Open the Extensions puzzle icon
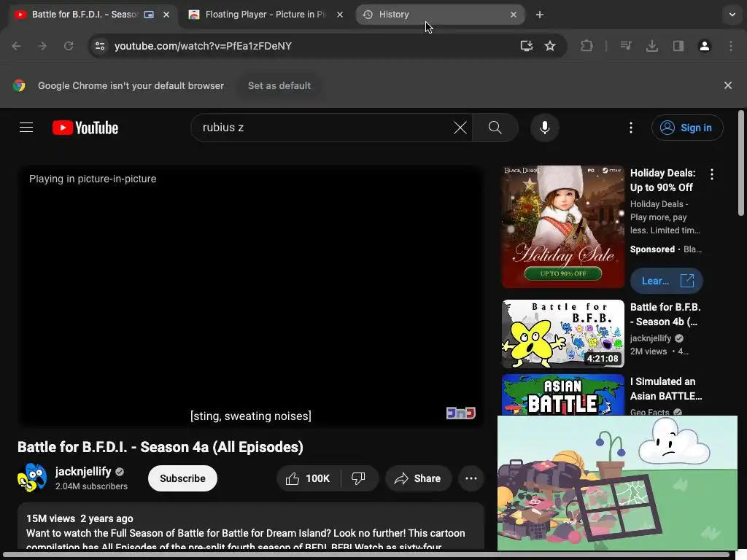Screen dimensions: 747x560 point(587,46)
